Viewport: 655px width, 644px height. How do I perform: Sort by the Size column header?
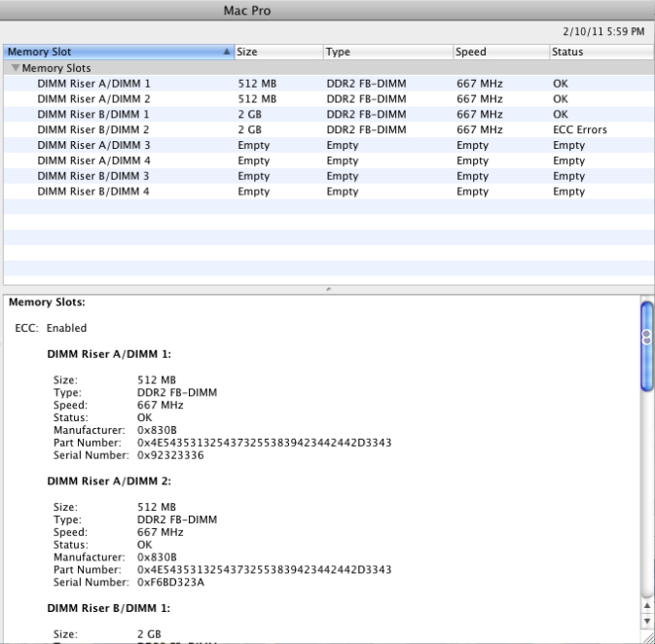(279, 52)
